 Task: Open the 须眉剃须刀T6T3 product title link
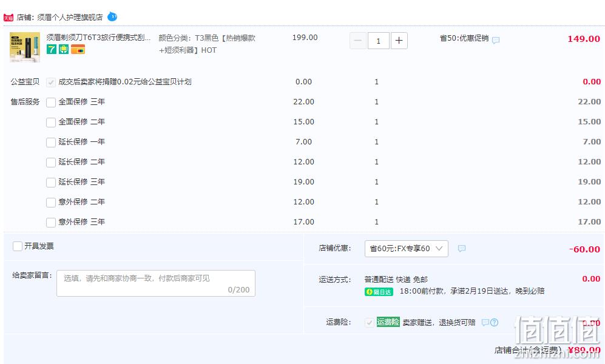pos(98,38)
